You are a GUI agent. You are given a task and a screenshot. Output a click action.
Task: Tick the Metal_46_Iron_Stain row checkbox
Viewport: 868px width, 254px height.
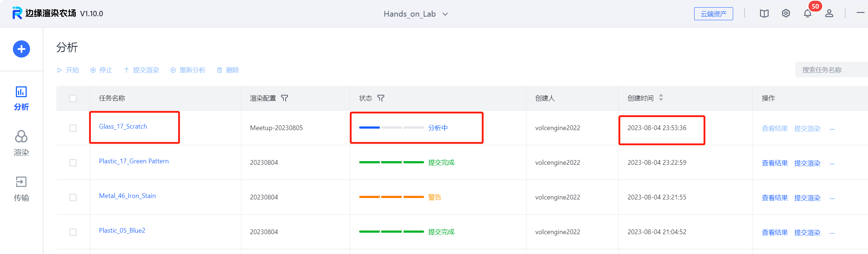point(73,197)
